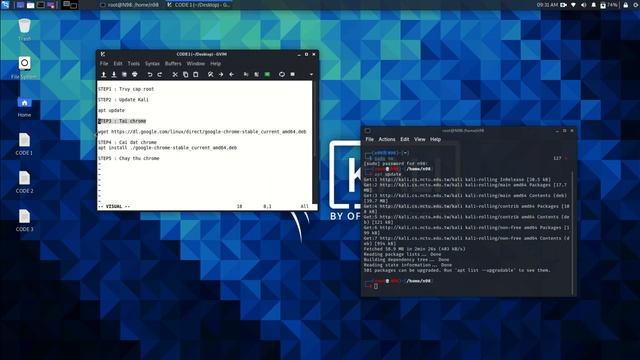Open the Edit menu in GVim
This screenshot has height=360, width=640.
pyautogui.click(x=118, y=64)
